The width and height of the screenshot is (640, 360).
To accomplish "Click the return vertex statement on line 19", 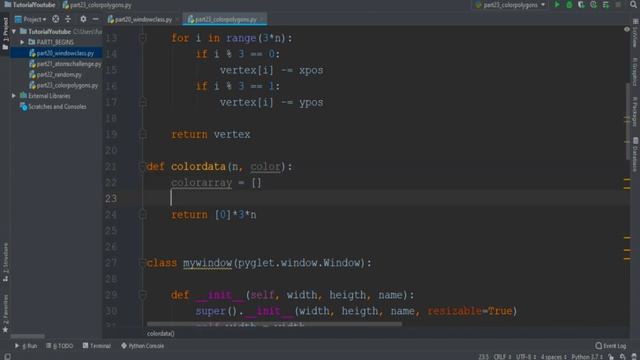I will pyautogui.click(x=211, y=134).
